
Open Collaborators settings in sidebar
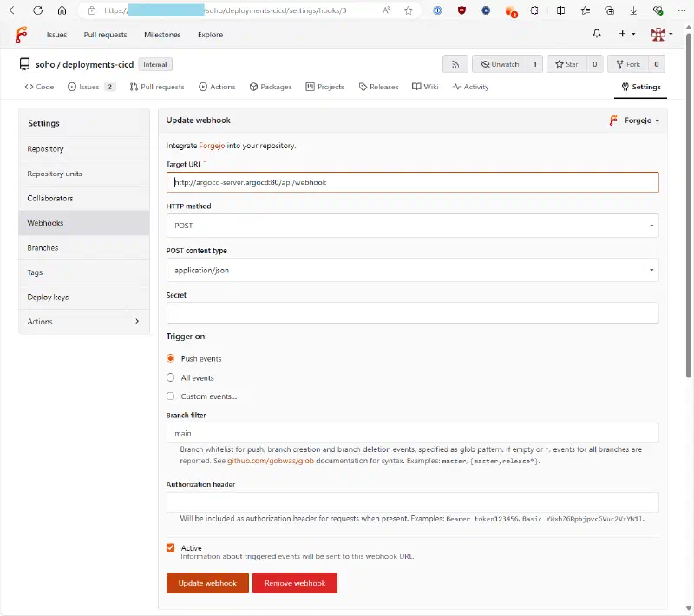click(x=83, y=199)
